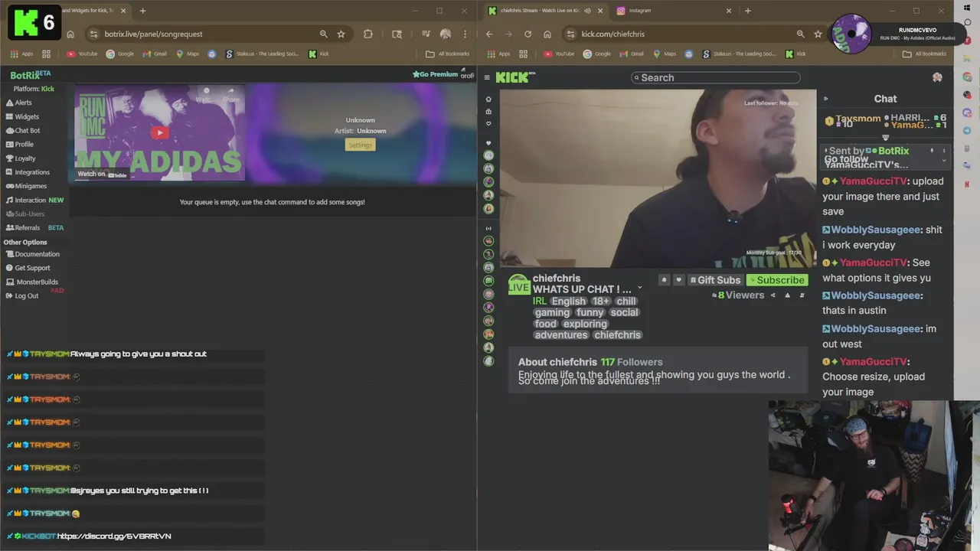Mute chiefchris tab audio icon
980x551 pixels.
pyautogui.click(x=587, y=11)
